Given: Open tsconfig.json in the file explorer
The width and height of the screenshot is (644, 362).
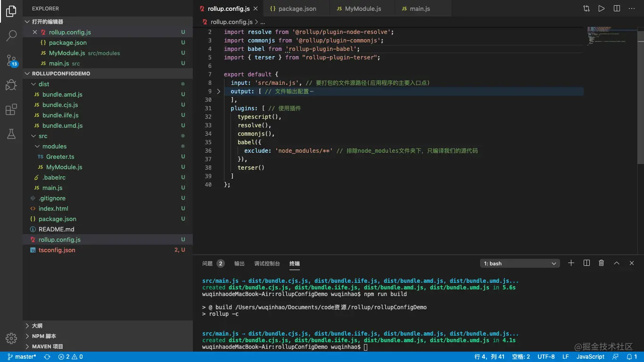Looking at the screenshot, I should click(x=57, y=250).
